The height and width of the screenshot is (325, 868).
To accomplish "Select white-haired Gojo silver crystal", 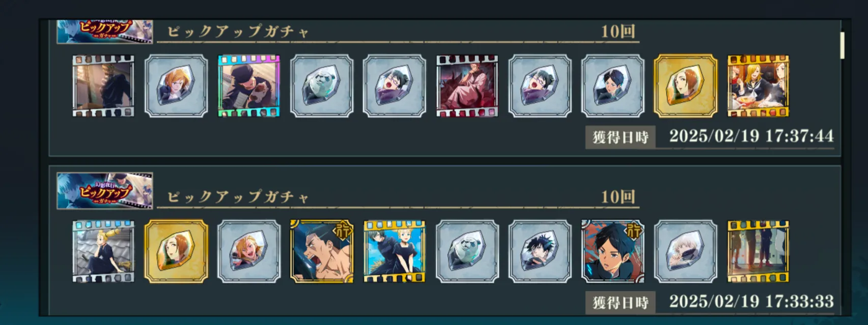I will (685, 251).
